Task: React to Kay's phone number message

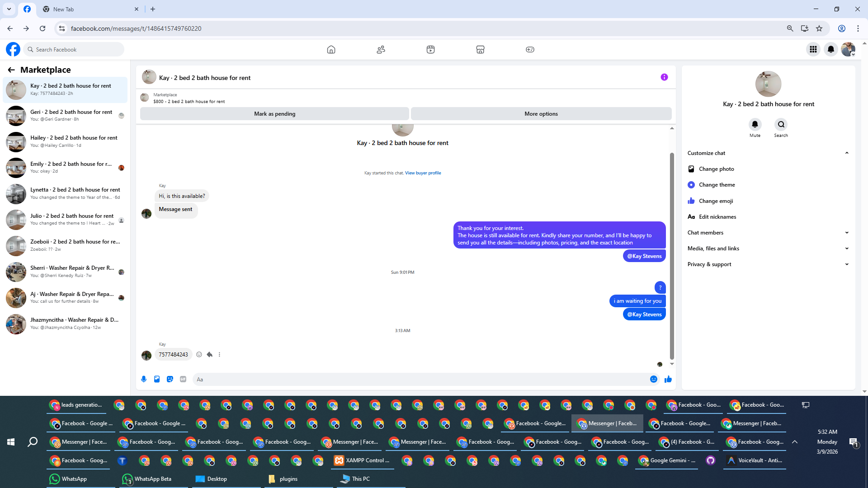Action: (x=199, y=355)
